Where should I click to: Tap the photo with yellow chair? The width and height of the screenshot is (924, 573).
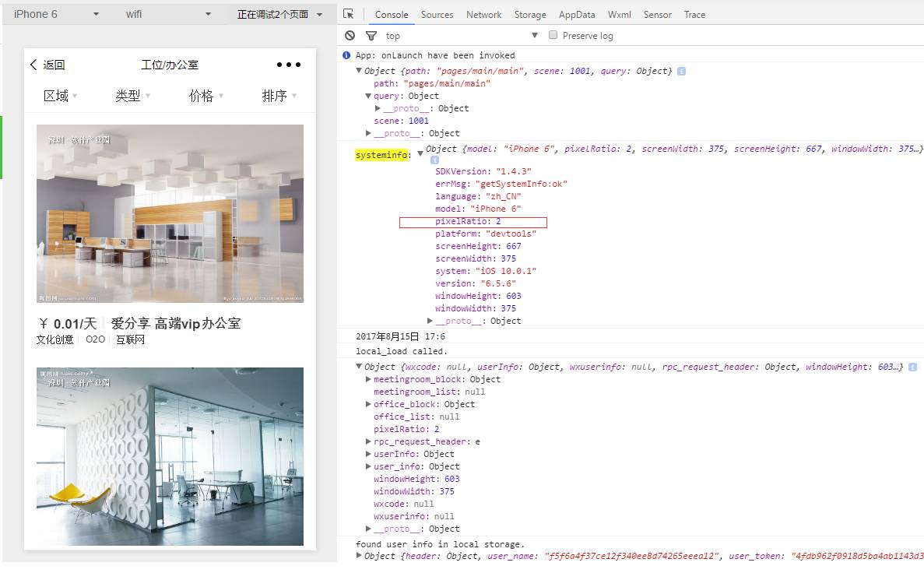tap(170, 456)
